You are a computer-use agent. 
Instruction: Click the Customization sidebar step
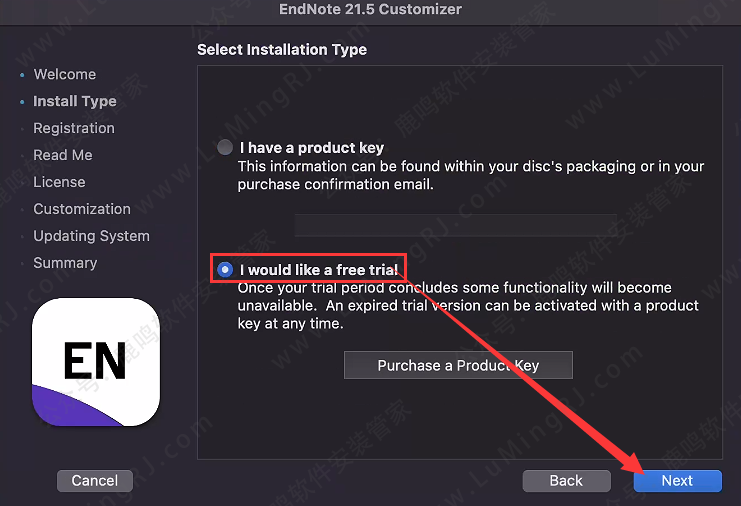click(81, 209)
